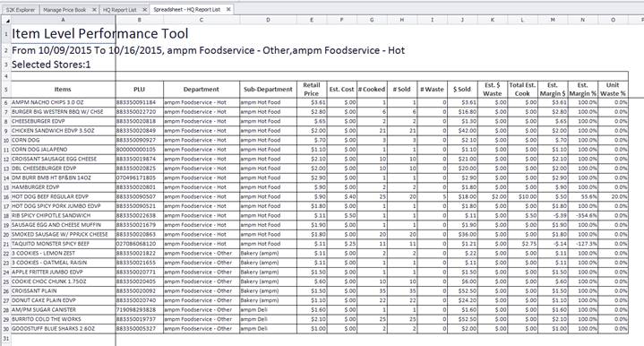
Task: Click the $ Sold heading cell
Action: tap(462, 89)
